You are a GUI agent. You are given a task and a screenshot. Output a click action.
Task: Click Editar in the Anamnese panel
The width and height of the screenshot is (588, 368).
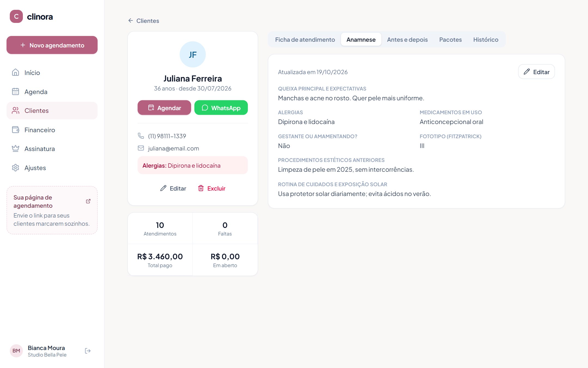pyautogui.click(x=536, y=72)
